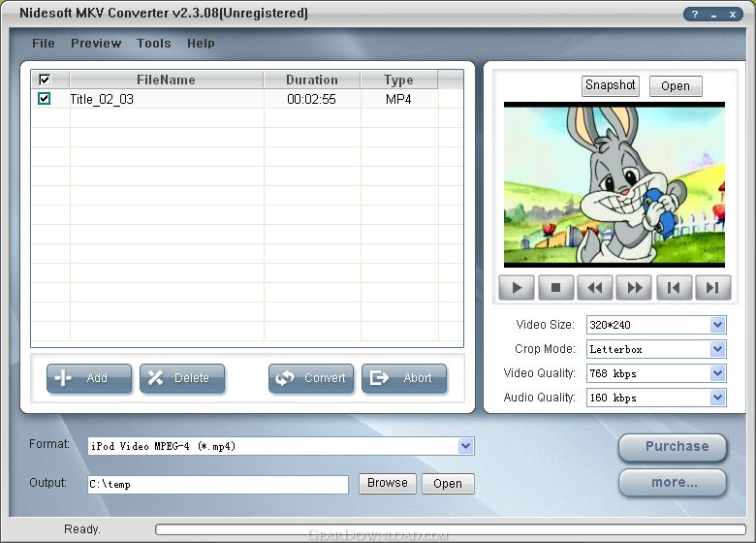Open the Preview menu
Viewport: 756px width, 543px height.
click(x=96, y=44)
